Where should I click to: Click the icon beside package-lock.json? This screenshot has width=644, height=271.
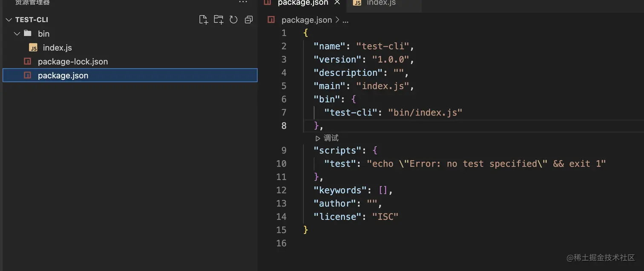tap(28, 62)
